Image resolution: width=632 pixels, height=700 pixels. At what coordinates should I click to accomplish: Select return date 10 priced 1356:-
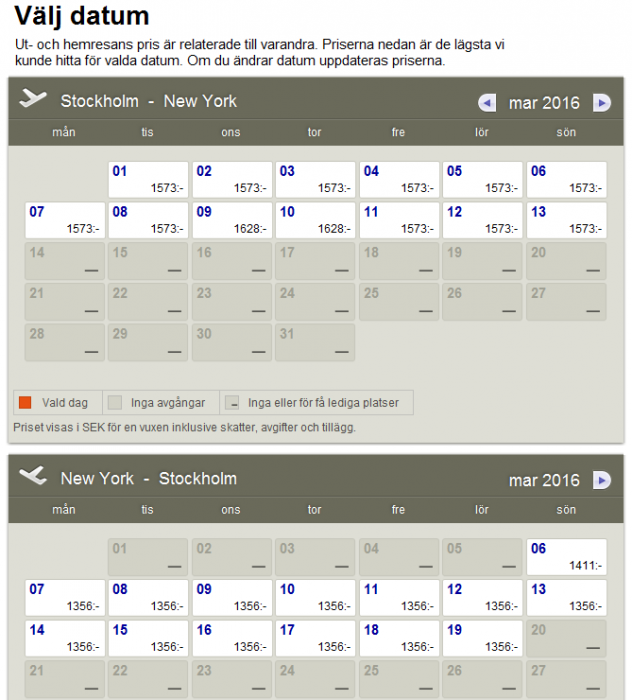tap(315, 597)
